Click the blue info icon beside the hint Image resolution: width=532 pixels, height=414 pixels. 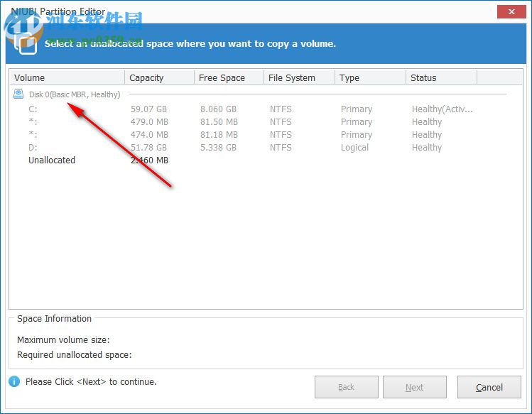(x=14, y=381)
